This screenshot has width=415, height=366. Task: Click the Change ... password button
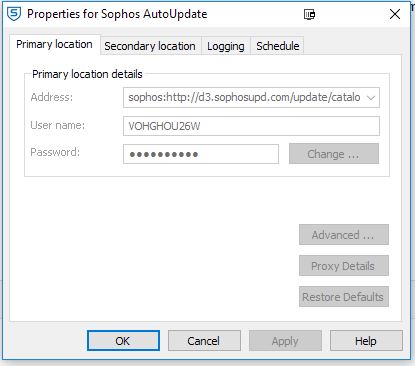pos(334,154)
